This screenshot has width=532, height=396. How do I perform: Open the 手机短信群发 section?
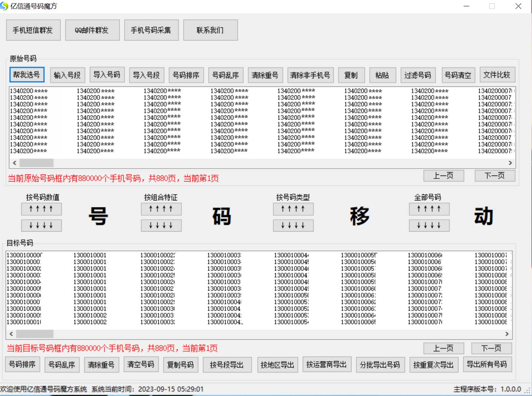pyautogui.click(x=33, y=30)
